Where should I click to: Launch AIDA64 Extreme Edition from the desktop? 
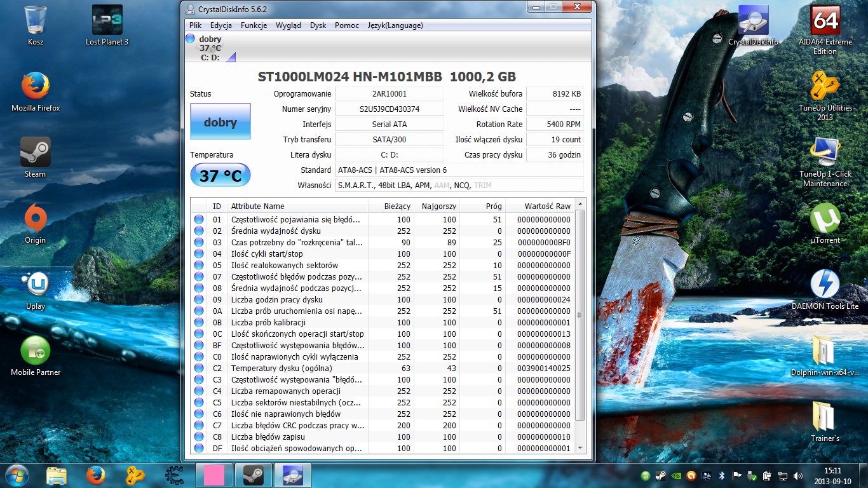tap(825, 30)
